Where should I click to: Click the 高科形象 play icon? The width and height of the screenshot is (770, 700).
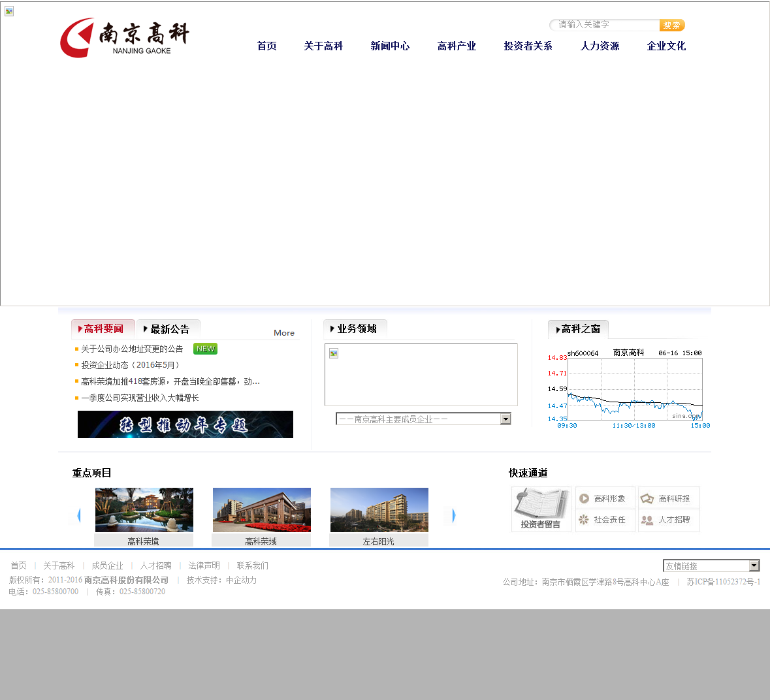(x=584, y=498)
